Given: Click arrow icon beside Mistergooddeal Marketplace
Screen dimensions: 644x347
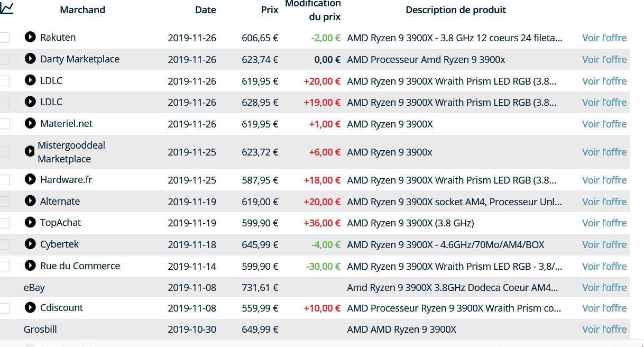Looking at the screenshot, I should (30, 152).
